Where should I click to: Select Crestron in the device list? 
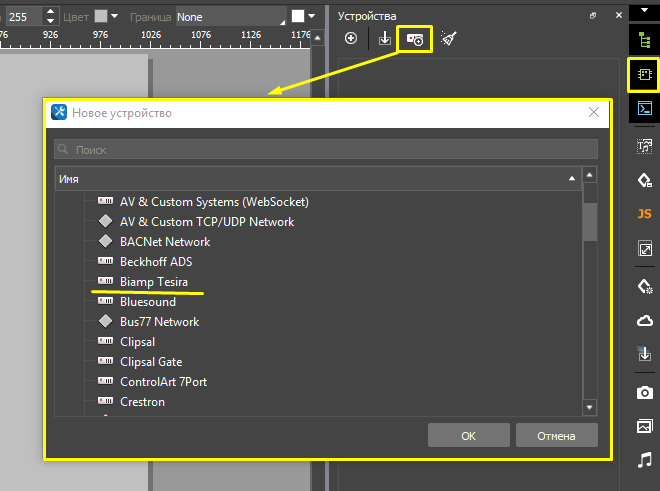(x=142, y=402)
